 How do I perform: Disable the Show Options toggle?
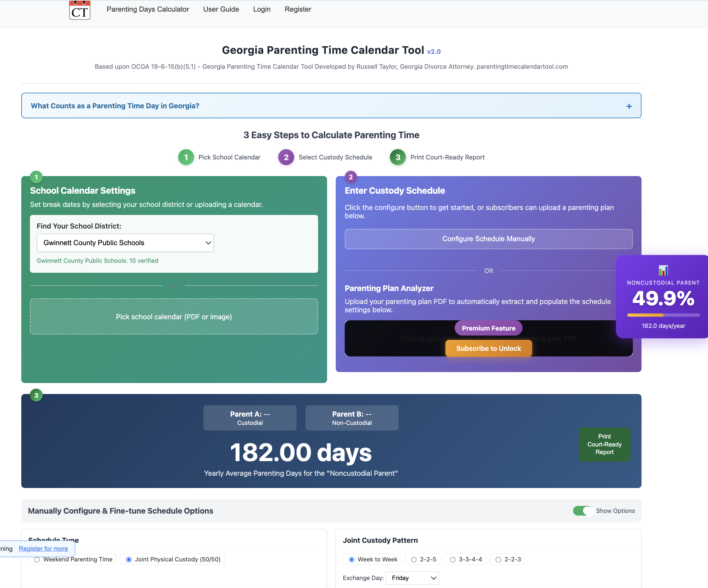583,511
